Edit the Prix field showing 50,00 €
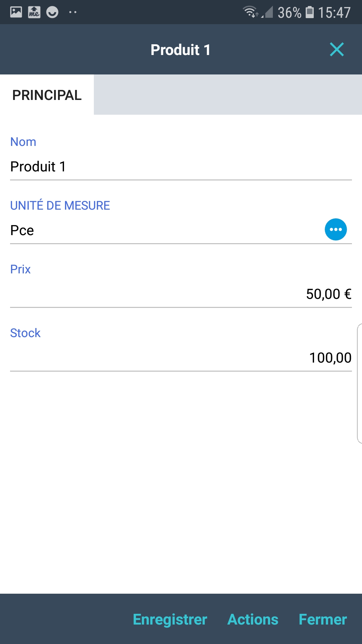362x644 pixels. 181,294
